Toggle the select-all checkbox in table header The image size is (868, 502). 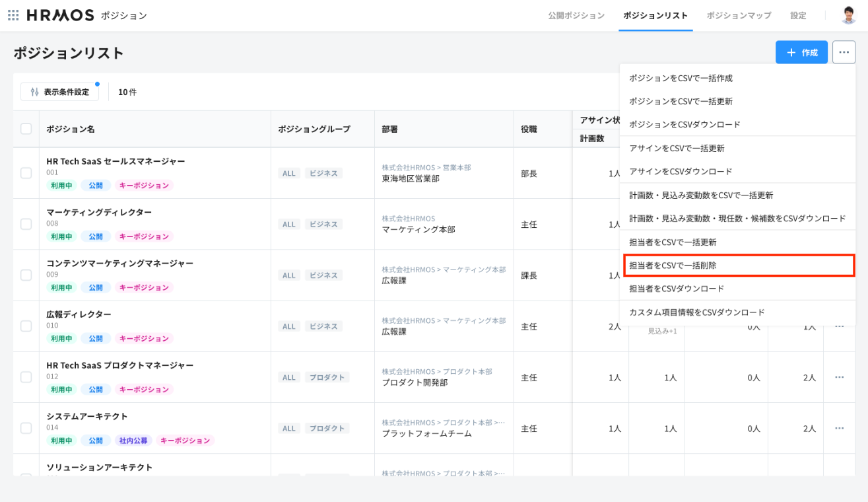tap(26, 129)
